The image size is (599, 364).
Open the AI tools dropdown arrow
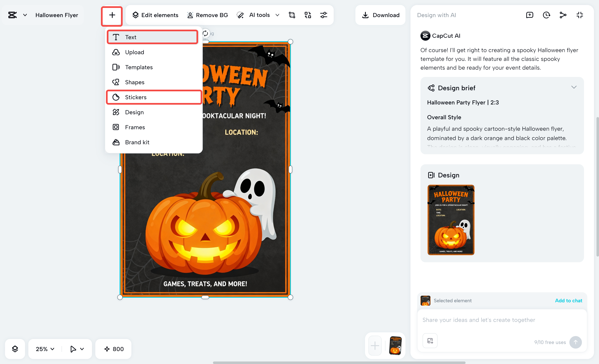click(x=277, y=15)
